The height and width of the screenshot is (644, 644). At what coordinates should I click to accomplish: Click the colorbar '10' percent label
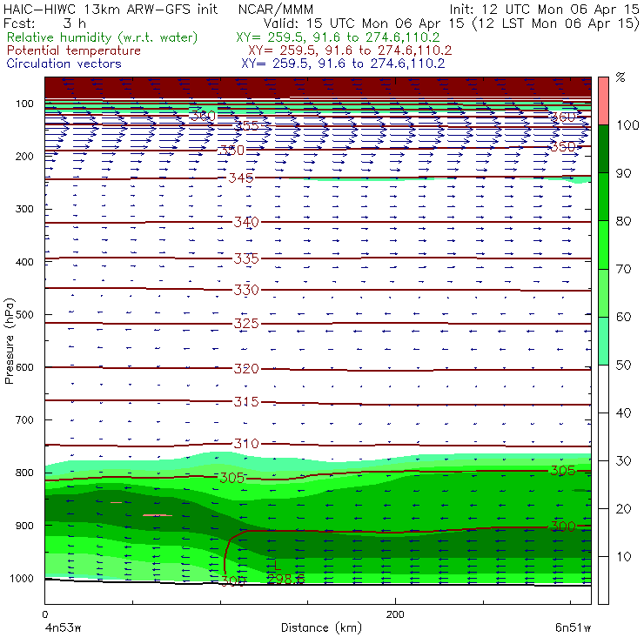coord(623,556)
